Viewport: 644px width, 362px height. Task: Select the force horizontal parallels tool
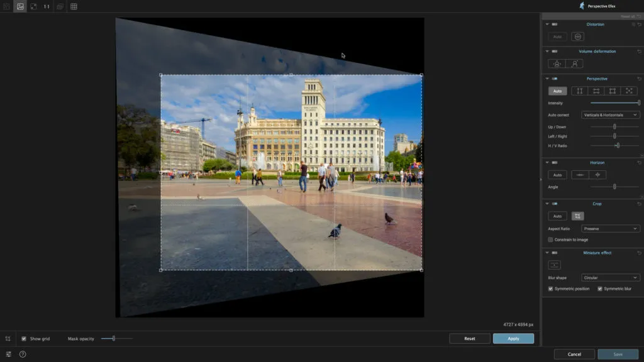pos(596,90)
